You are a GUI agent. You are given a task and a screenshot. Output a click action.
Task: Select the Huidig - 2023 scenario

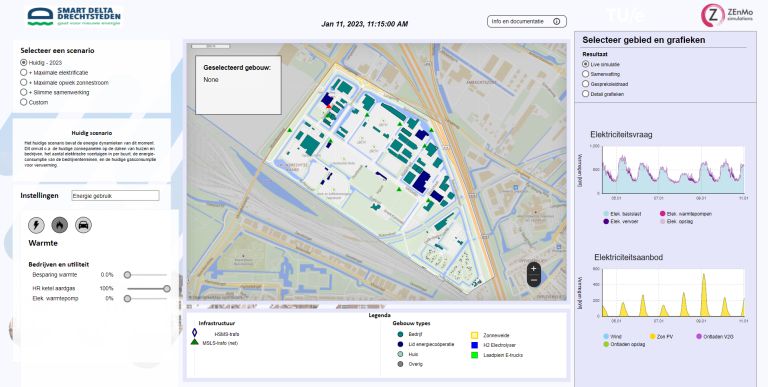(24, 63)
